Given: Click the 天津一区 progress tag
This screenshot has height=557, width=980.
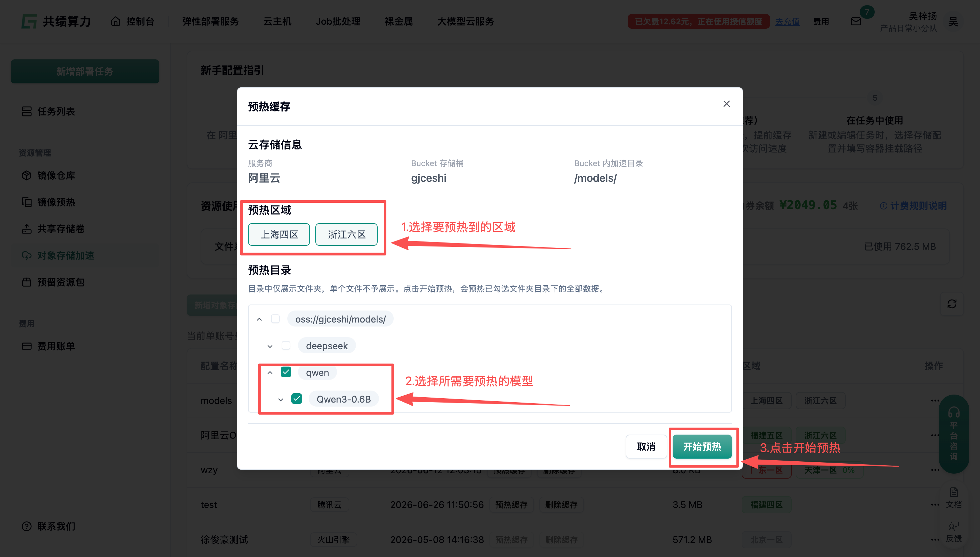Looking at the screenshot, I should (x=829, y=470).
